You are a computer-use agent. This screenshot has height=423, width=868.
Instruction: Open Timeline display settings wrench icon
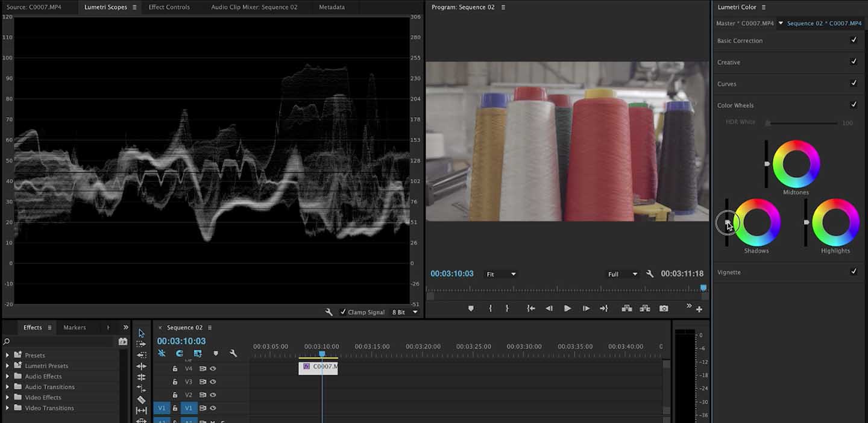(x=233, y=352)
